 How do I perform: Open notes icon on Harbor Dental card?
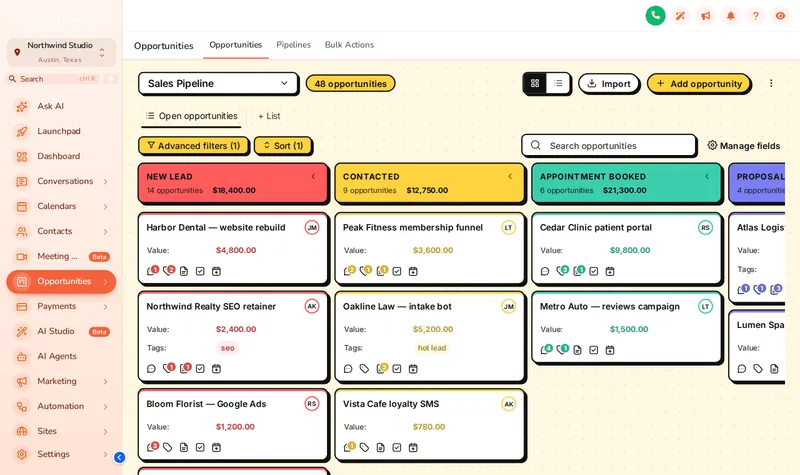(184, 271)
